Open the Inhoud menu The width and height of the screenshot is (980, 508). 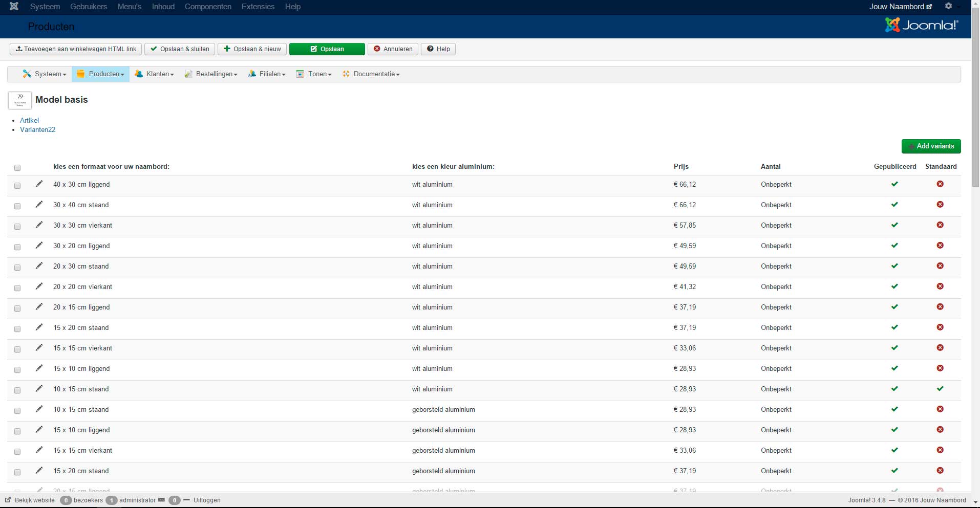tap(163, 7)
